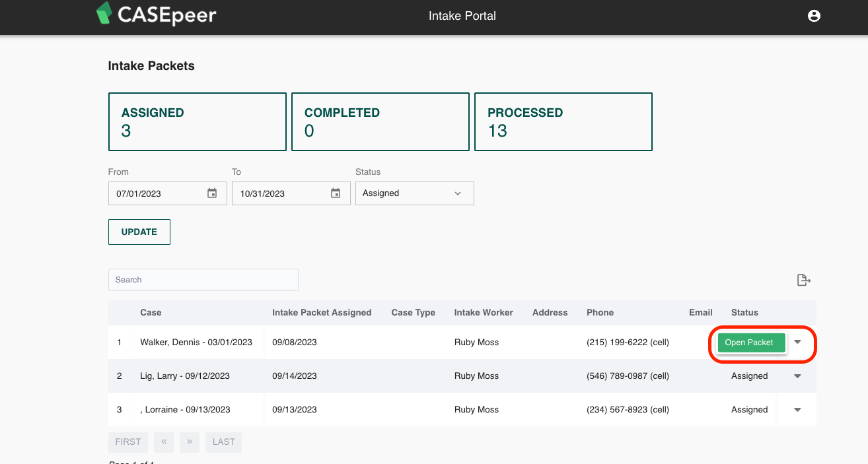Screen dimensions: 868x464
Task: Click the UPDATE button
Action: click(139, 232)
